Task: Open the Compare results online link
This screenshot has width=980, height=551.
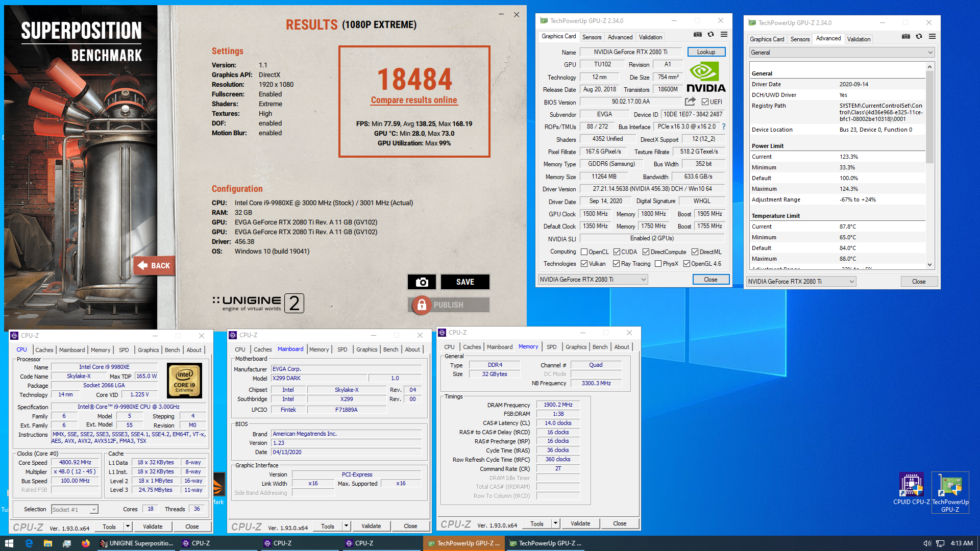Action: coord(414,100)
